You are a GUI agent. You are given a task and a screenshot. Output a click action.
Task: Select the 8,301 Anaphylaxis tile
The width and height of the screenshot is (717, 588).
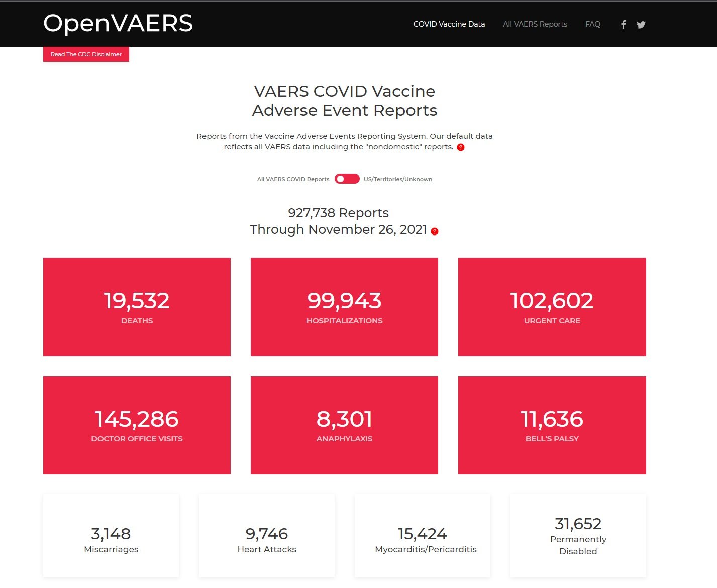(344, 425)
